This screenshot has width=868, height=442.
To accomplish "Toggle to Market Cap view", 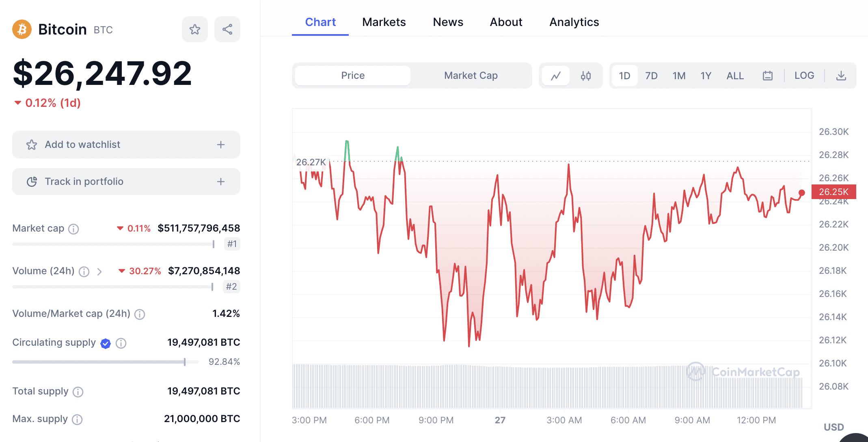I will (472, 75).
